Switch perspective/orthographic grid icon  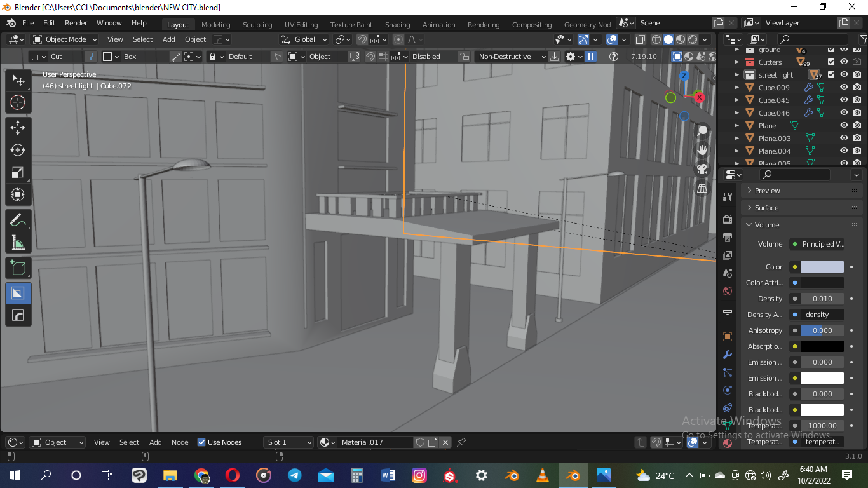[x=703, y=189]
